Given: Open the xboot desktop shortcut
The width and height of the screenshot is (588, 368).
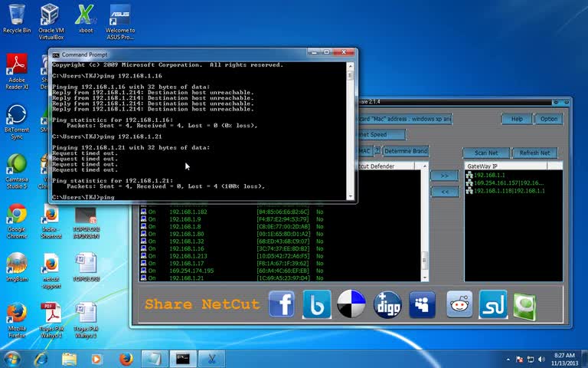Looking at the screenshot, I should [86, 18].
